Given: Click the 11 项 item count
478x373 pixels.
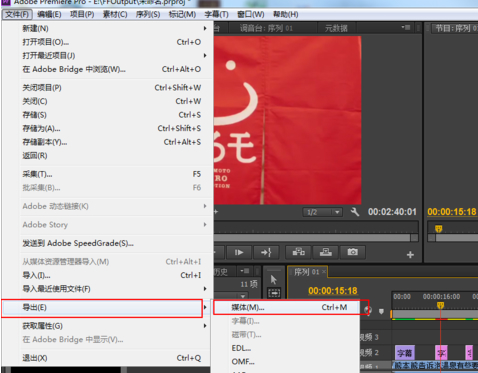Looking at the screenshot, I should tap(249, 284).
